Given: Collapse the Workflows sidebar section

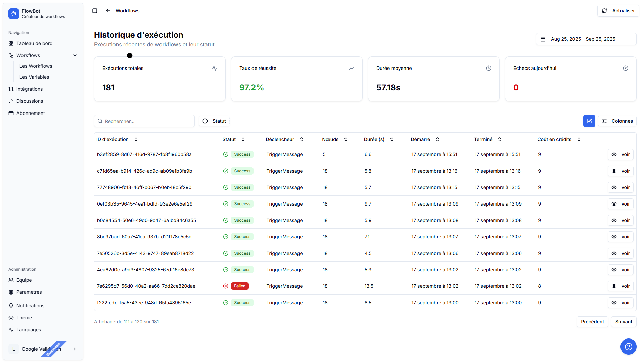Looking at the screenshot, I should click(x=75, y=55).
